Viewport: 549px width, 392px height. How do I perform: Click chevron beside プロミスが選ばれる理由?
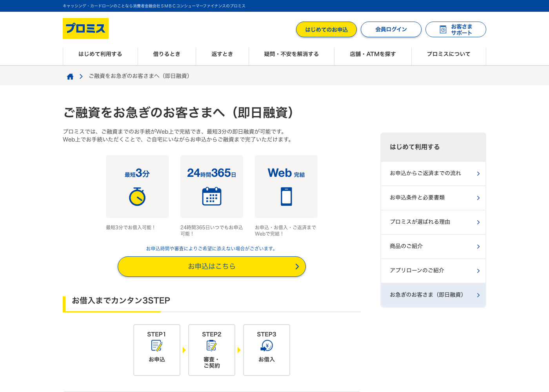click(x=478, y=222)
